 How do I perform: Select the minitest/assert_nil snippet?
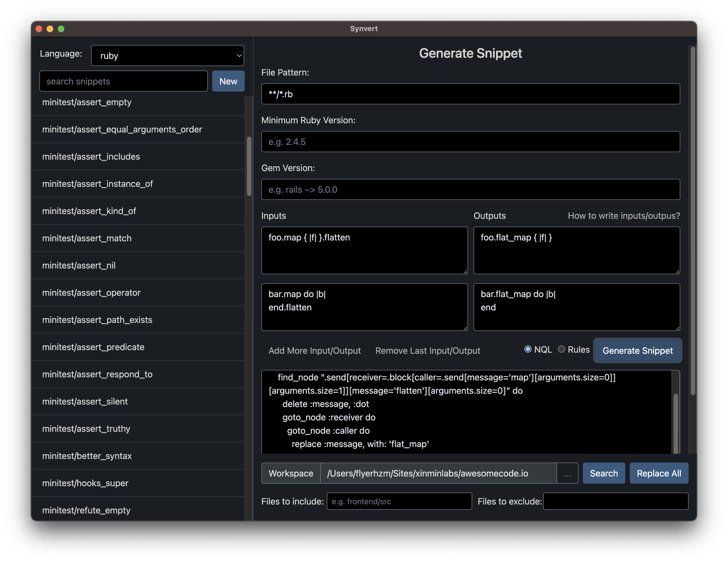(79, 265)
